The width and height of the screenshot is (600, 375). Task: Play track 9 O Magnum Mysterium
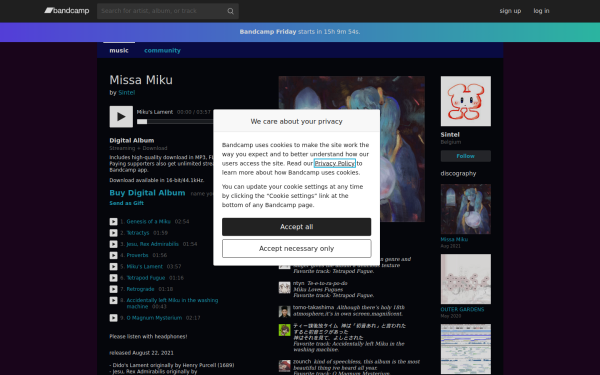tap(114, 318)
